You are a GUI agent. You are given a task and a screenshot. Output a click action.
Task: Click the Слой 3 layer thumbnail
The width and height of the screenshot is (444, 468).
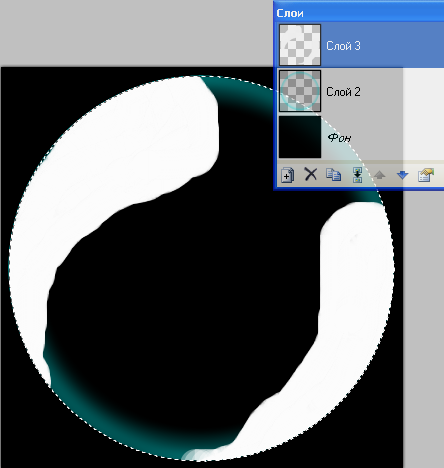(300, 45)
